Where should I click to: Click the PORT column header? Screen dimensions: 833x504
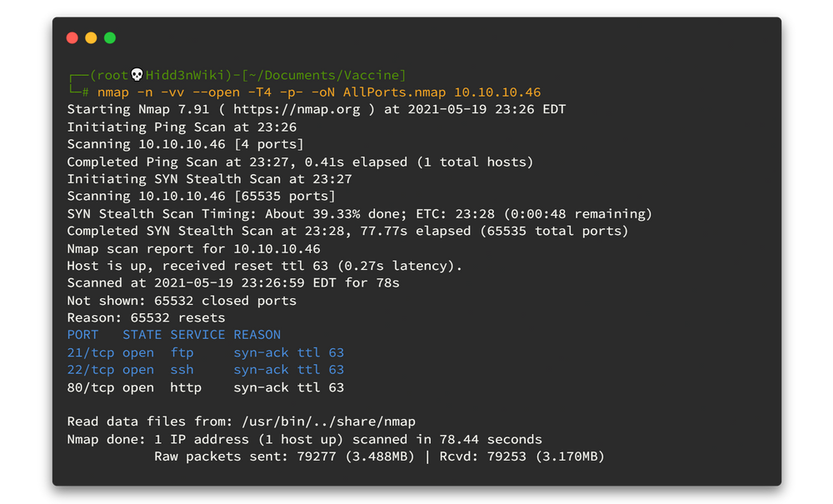point(82,335)
